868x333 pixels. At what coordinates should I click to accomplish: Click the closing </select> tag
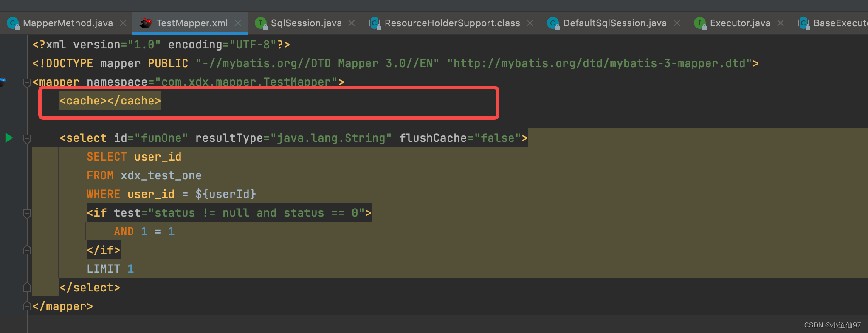[90, 288]
